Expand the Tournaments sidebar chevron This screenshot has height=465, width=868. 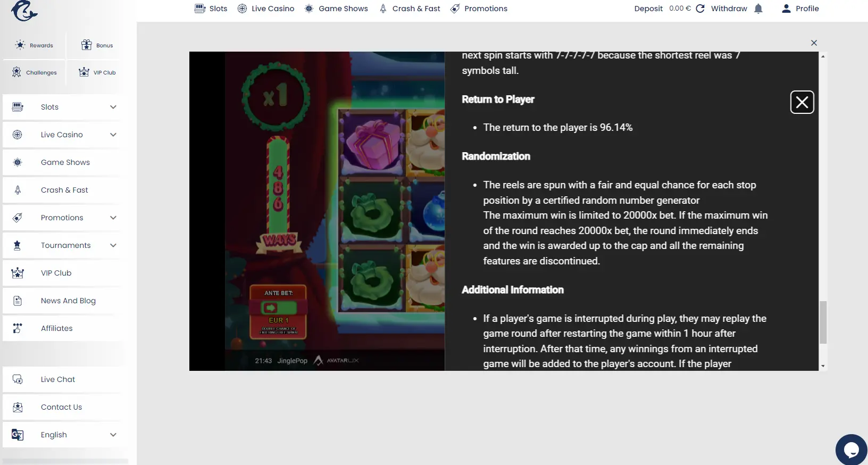[113, 245]
